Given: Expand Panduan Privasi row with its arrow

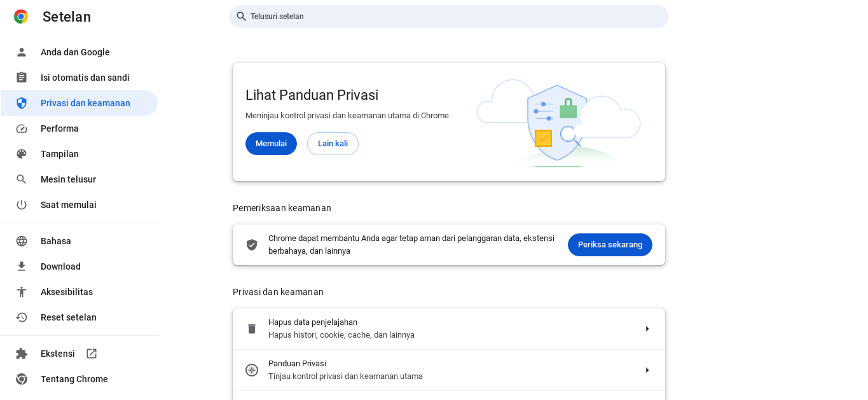Looking at the screenshot, I should coord(647,370).
